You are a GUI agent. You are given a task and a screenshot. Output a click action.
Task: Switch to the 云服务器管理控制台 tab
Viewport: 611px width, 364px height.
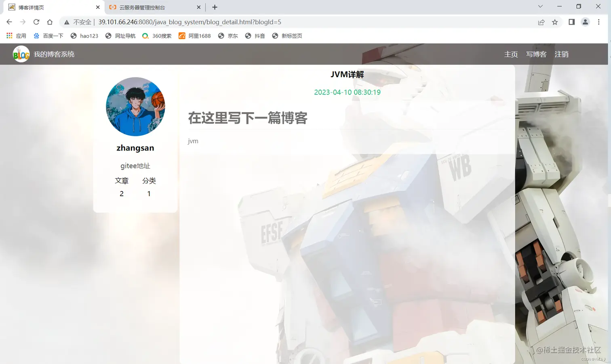point(155,7)
